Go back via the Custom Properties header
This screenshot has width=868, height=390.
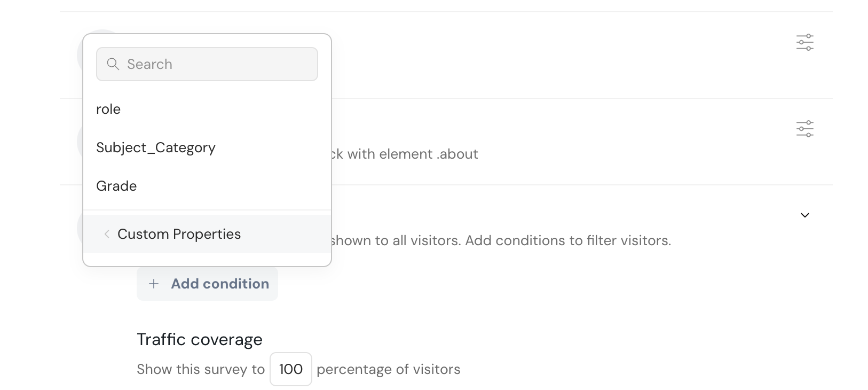click(179, 234)
